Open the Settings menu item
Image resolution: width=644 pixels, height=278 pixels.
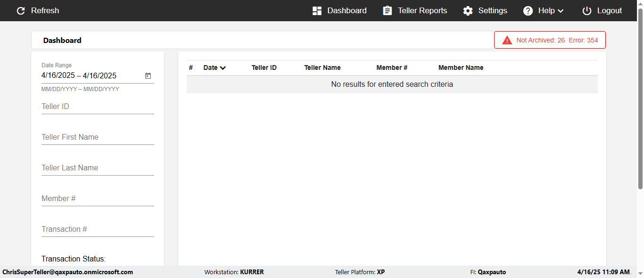pos(493,10)
